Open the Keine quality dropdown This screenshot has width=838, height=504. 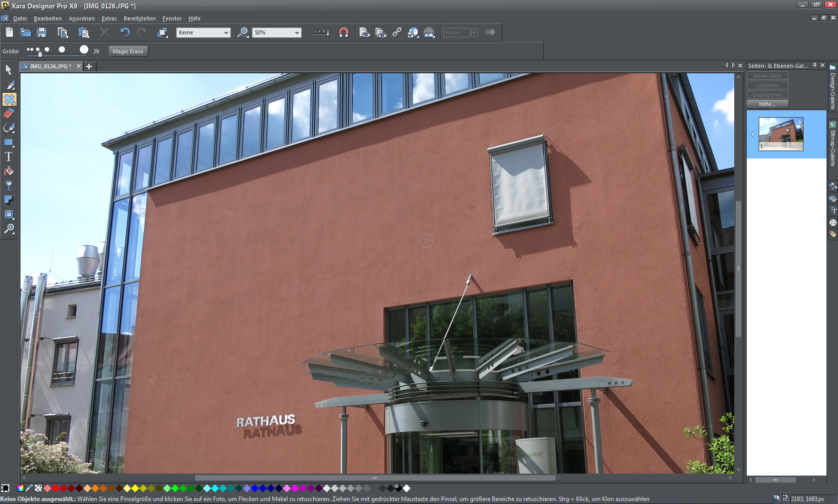[x=226, y=33]
